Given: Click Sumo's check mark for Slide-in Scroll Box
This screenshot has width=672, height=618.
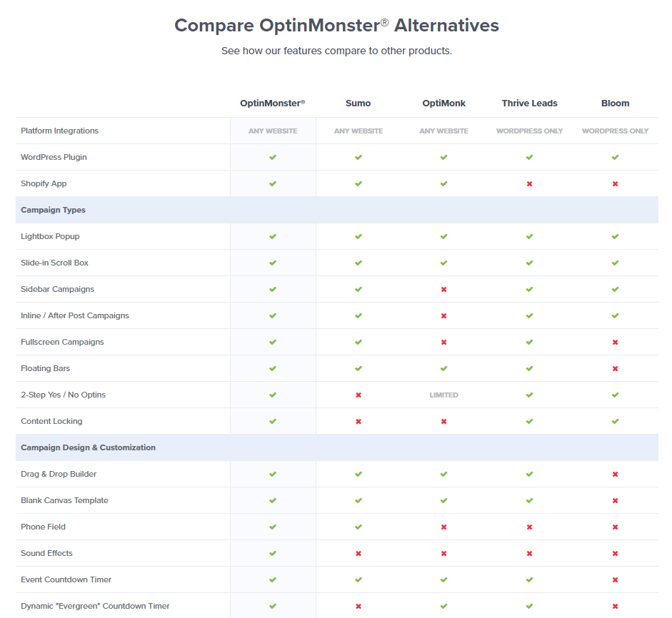Looking at the screenshot, I should [x=358, y=263].
